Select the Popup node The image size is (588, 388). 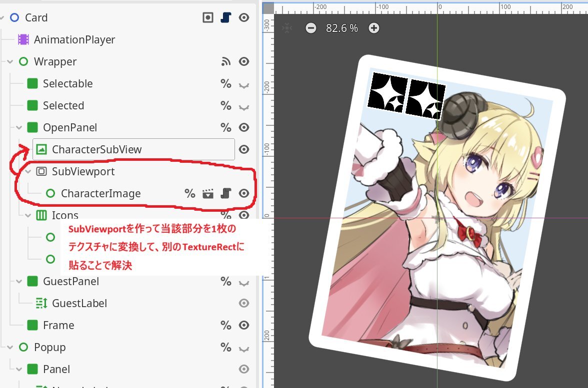pyautogui.click(x=50, y=347)
